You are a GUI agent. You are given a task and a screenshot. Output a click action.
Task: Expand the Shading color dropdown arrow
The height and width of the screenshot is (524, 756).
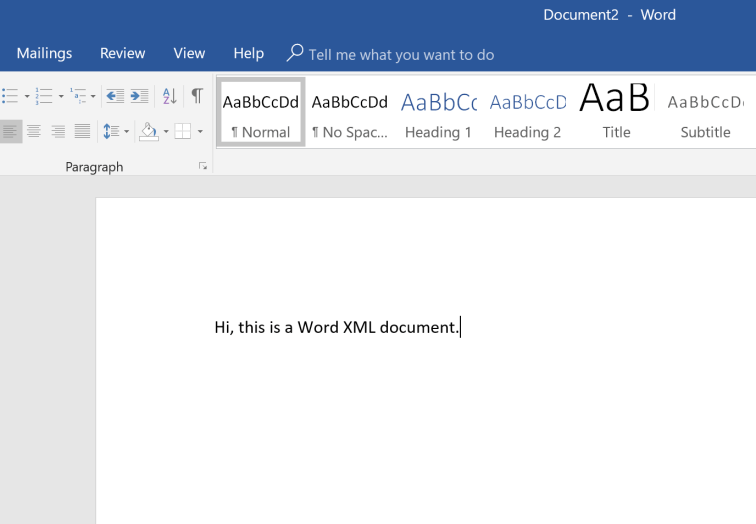tap(165, 132)
